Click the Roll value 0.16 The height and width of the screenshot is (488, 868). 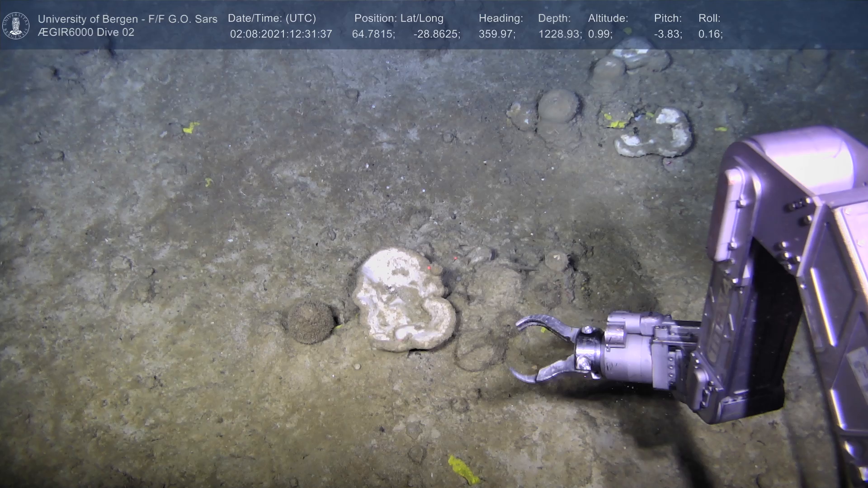click(x=710, y=34)
